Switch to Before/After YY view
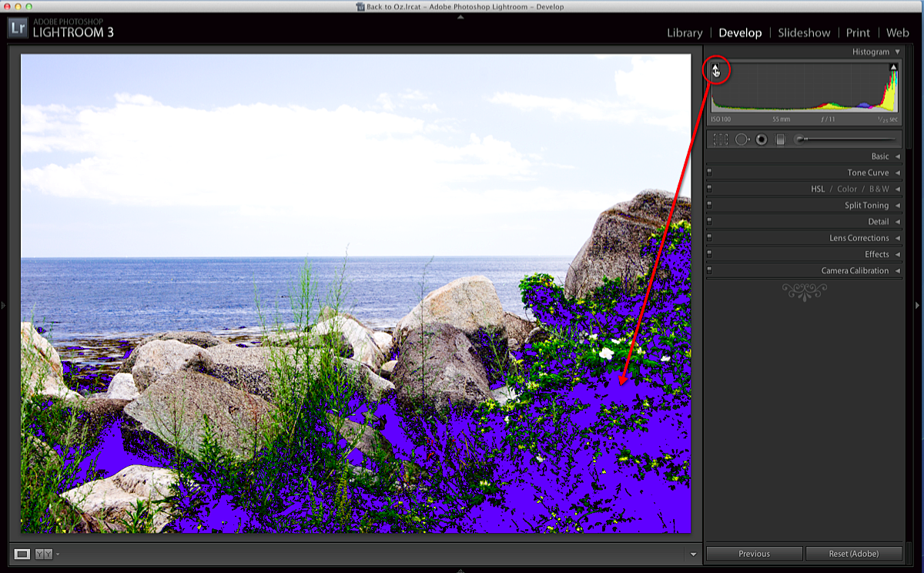The width and height of the screenshot is (924, 573). pyautogui.click(x=44, y=554)
